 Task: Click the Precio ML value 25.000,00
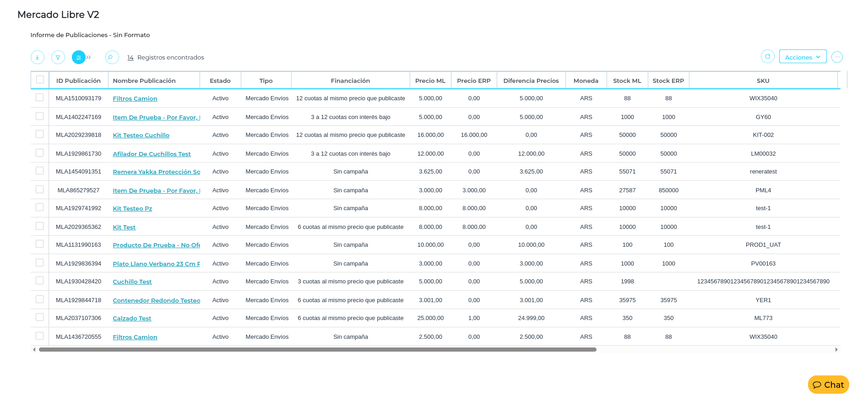pyautogui.click(x=430, y=318)
